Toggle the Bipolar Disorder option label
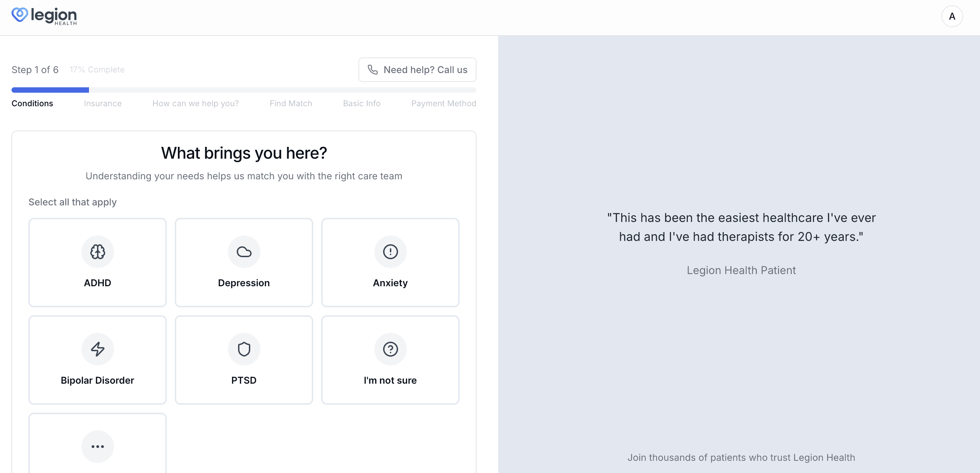The image size is (980, 473). tap(97, 380)
